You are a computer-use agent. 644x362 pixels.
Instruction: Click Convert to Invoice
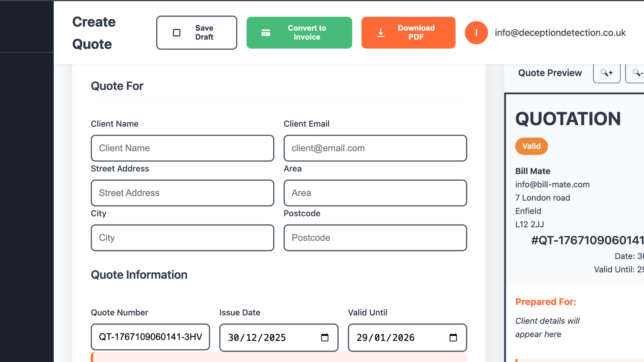[x=299, y=33]
